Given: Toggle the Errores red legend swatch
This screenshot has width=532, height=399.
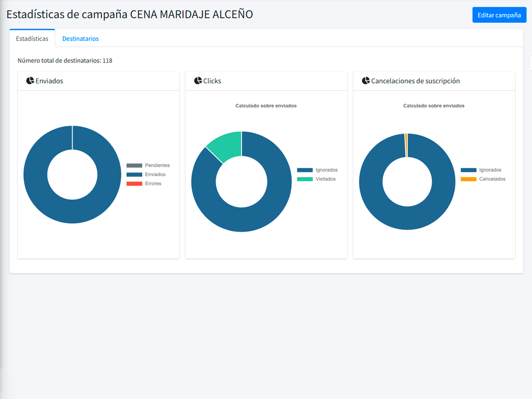Looking at the screenshot, I should [x=134, y=184].
